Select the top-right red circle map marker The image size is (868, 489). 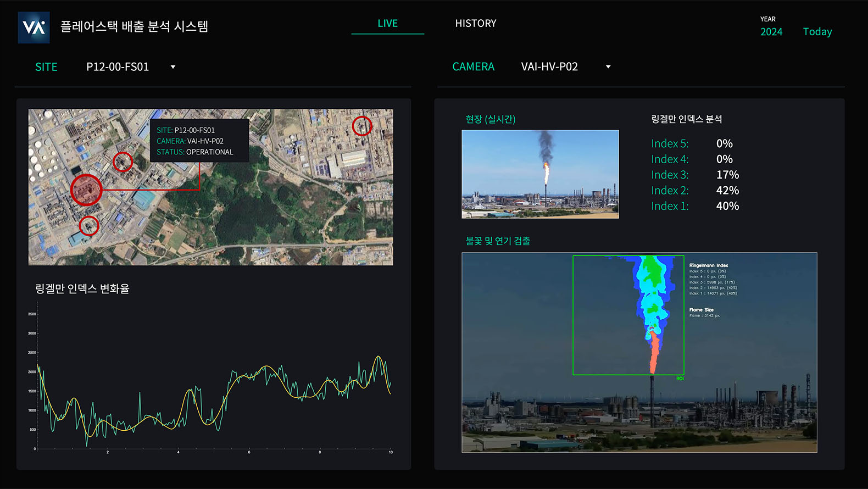[x=362, y=126]
